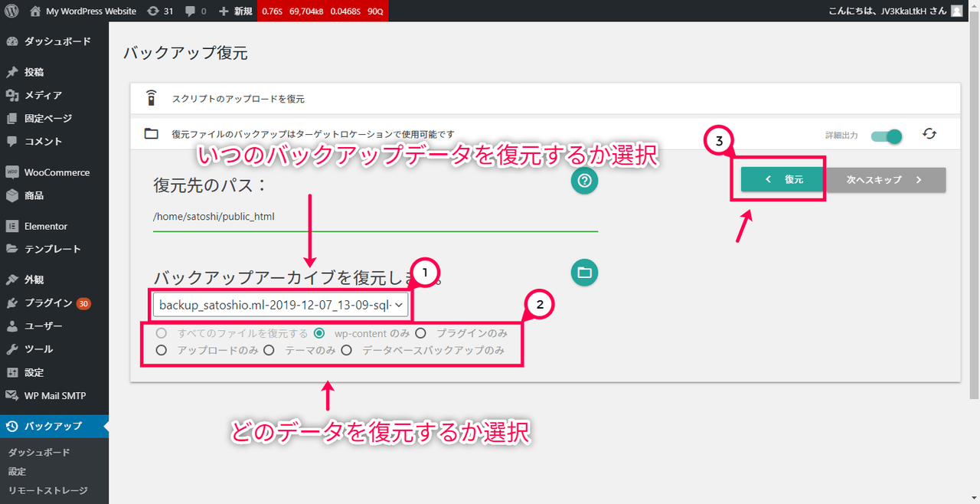This screenshot has width=980, height=504.
Task: Toggle the 詳細出力 switch
Action: (887, 136)
